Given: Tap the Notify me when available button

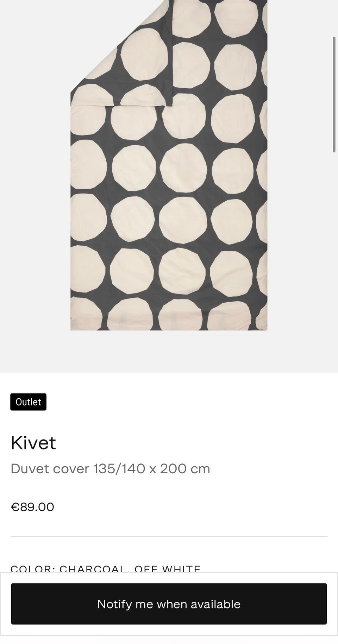Looking at the screenshot, I should (x=169, y=604).
